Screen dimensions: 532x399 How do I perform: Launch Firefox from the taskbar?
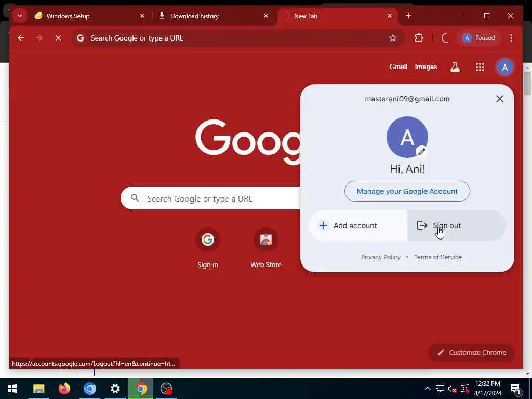coord(64,389)
